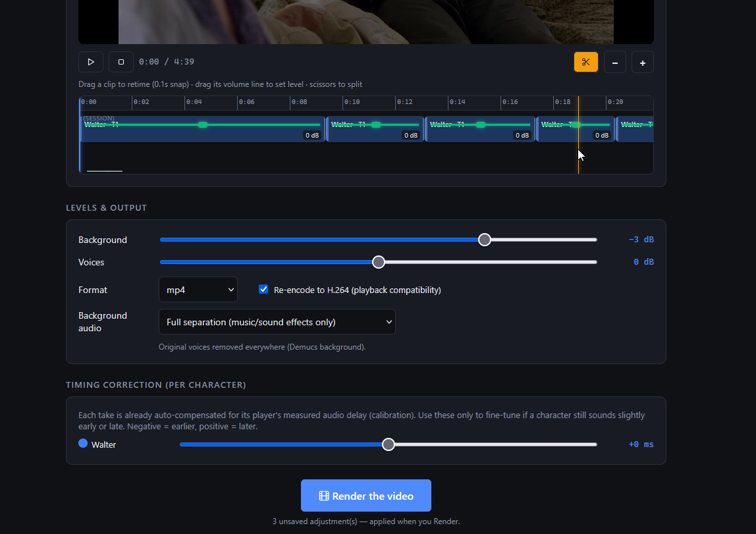Viewport: 756px width, 534px height.
Task: Click the Voices level slider handle
Action: [x=379, y=262]
